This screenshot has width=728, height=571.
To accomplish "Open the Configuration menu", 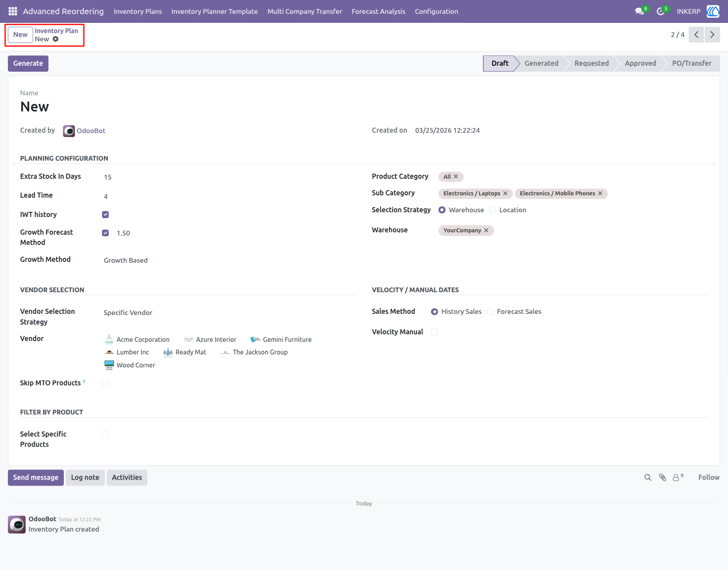I will tap(436, 11).
